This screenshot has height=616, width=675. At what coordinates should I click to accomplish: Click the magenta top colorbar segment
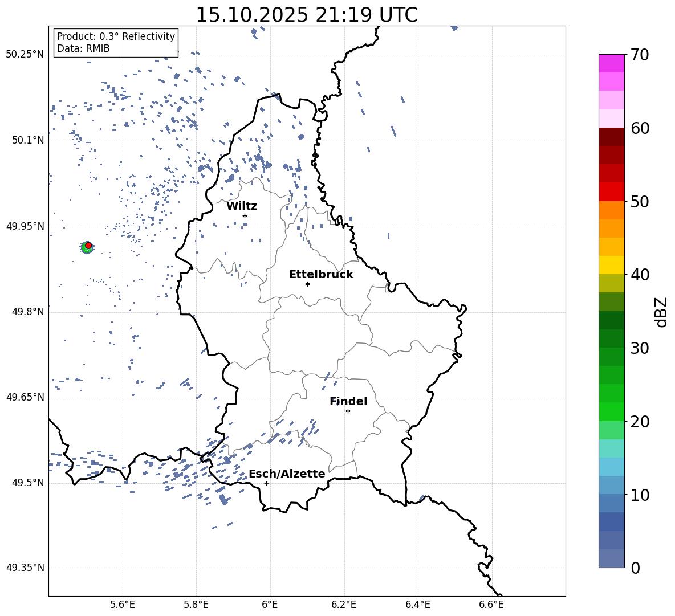611,63
